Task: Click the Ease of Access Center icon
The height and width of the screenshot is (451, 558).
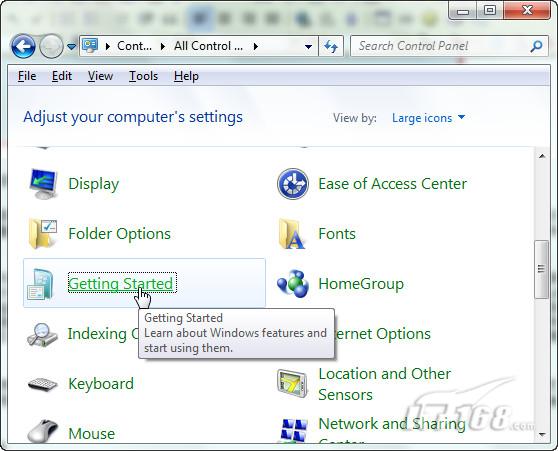Action: [293, 184]
